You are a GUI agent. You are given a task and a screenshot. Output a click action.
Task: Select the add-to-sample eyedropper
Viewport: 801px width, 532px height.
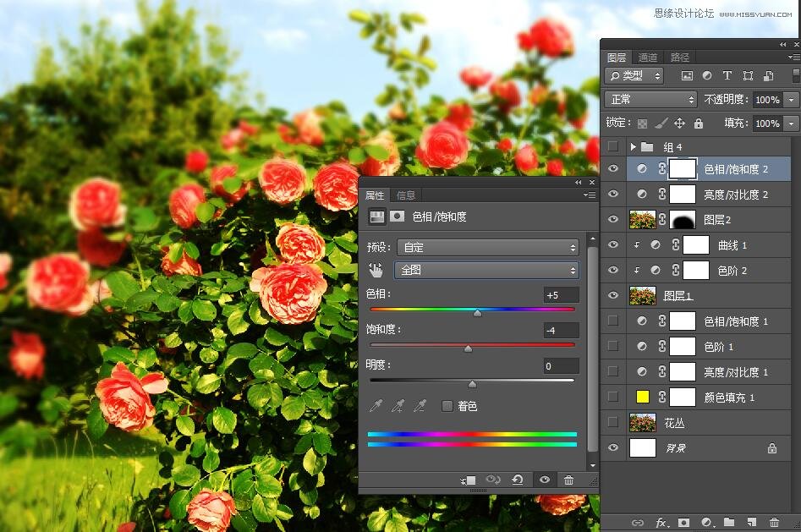(398, 406)
